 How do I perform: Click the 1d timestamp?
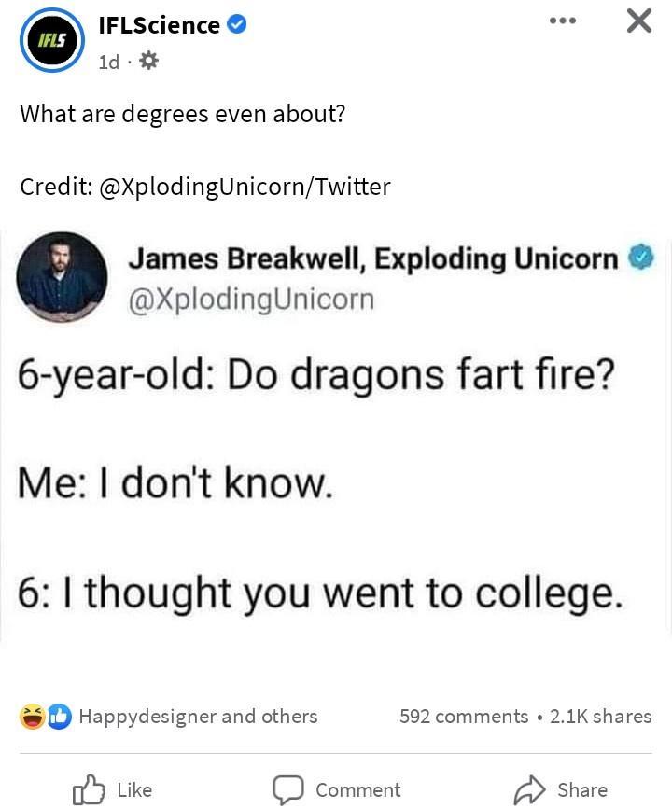(x=108, y=62)
